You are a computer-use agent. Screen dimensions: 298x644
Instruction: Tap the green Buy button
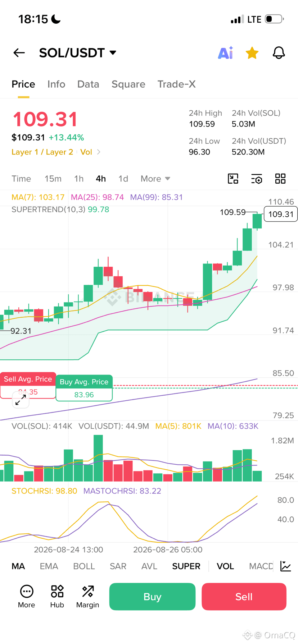153,597
